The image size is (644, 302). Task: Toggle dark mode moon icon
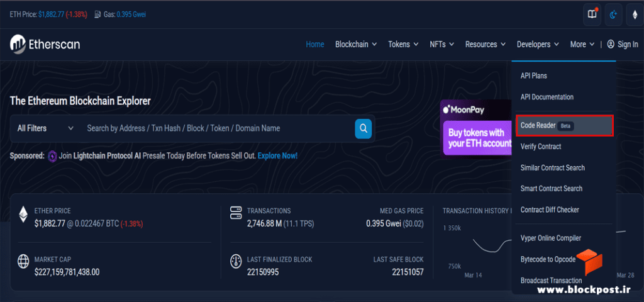point(614,15)
